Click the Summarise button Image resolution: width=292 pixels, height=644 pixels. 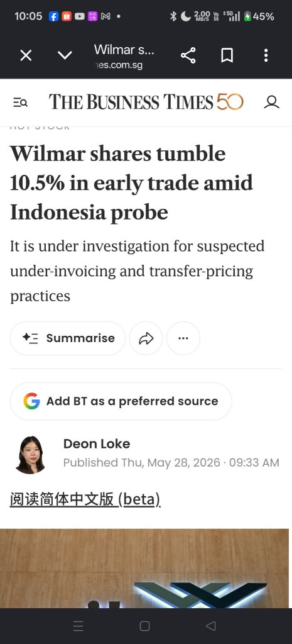tap(68, 338)
